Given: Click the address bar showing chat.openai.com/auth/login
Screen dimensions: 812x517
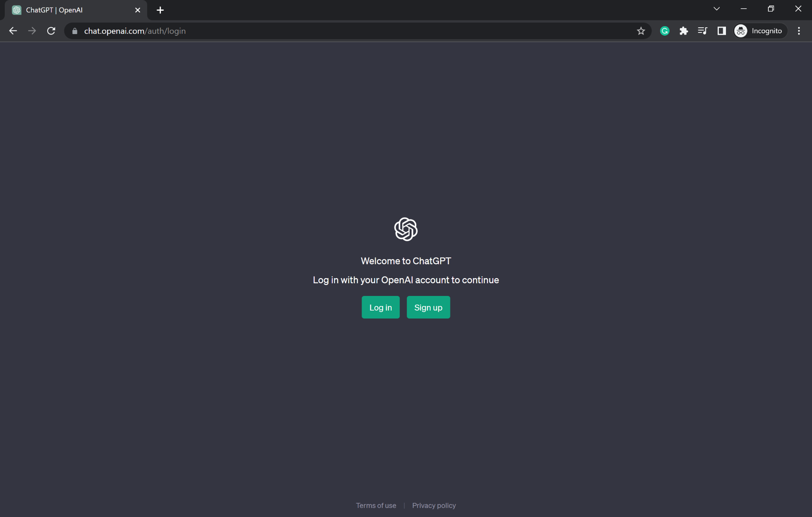Looking at the screenshot, I should 358,31.
